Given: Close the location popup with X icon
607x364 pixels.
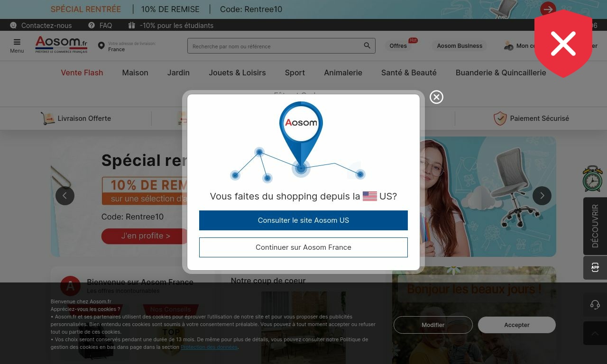Looking at the screenshot, I should pos(436,97).
